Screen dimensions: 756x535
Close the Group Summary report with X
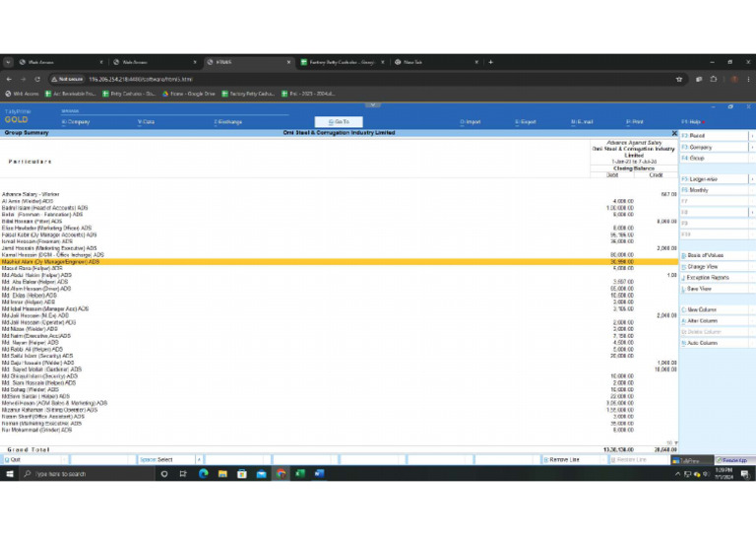(x=674, y=133)
